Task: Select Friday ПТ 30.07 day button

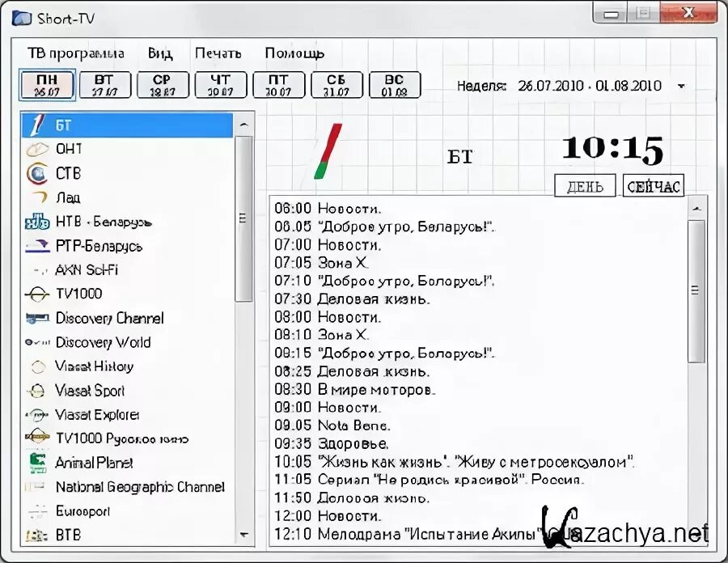Action: coord(278,85)
